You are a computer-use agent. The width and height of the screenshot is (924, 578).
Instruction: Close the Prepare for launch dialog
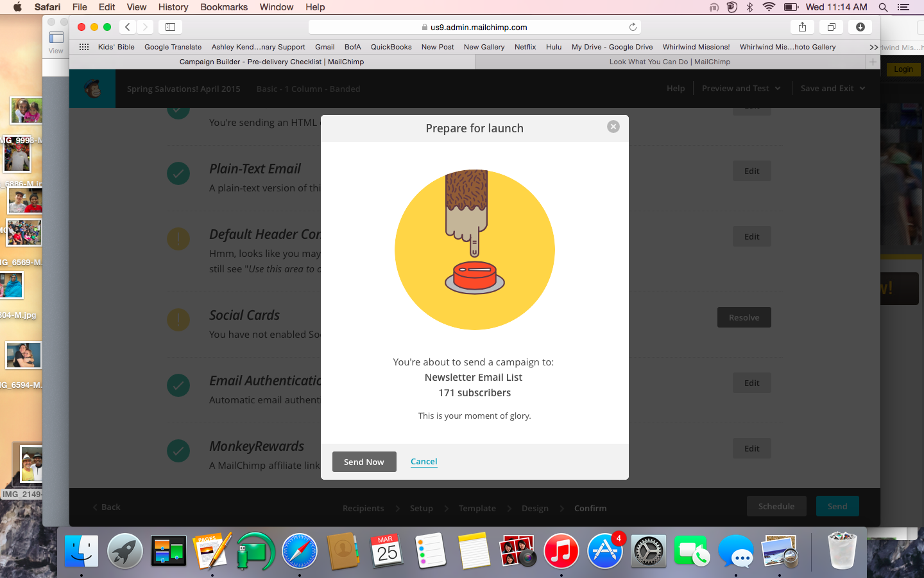click(x=613, y=127)
